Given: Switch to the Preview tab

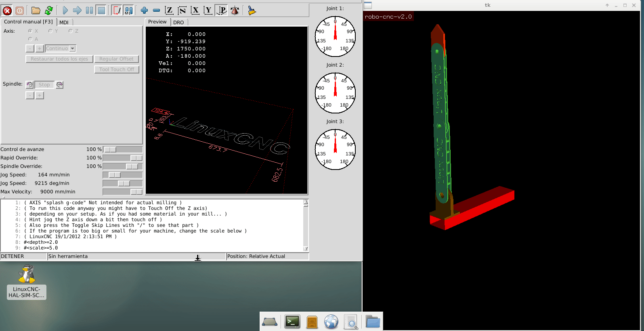Looking at the screenshot, I should [x=157, y=22].
